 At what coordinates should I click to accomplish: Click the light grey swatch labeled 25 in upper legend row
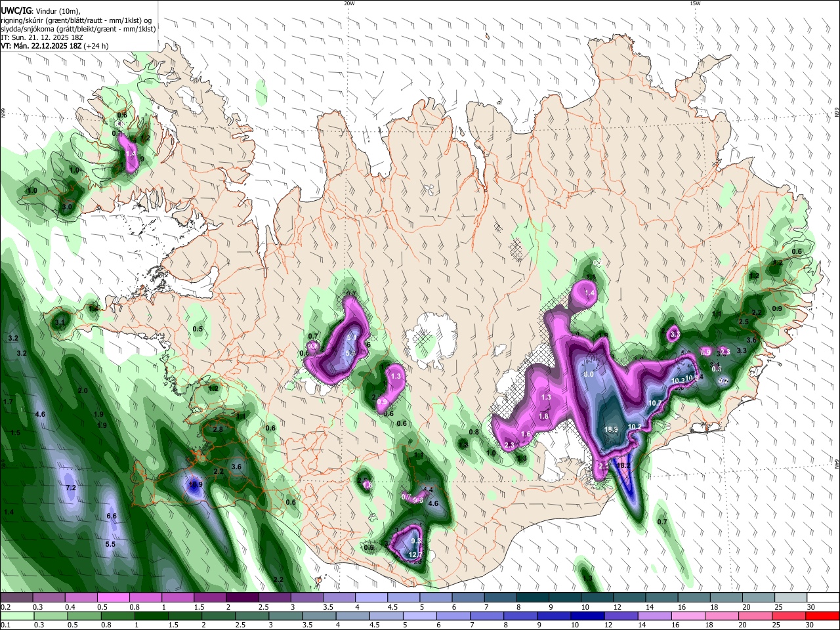[791, 598]
